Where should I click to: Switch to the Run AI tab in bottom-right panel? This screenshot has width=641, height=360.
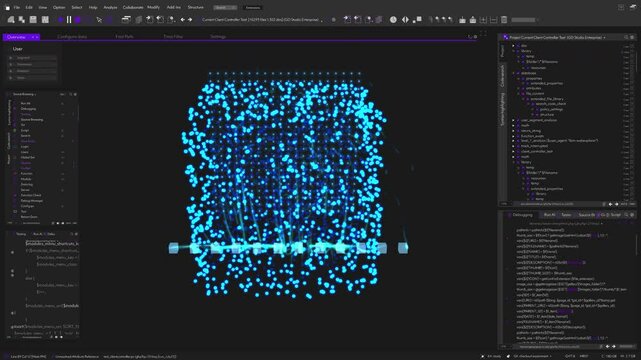coord(549,215)
